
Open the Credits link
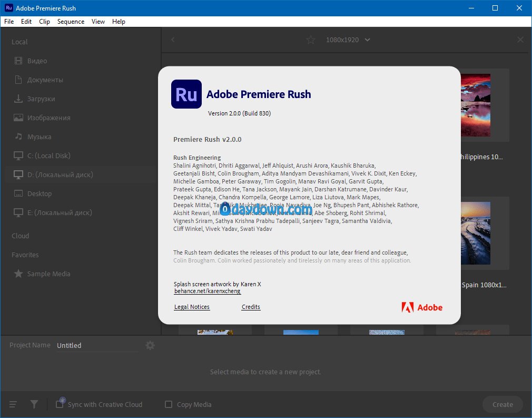251,307
